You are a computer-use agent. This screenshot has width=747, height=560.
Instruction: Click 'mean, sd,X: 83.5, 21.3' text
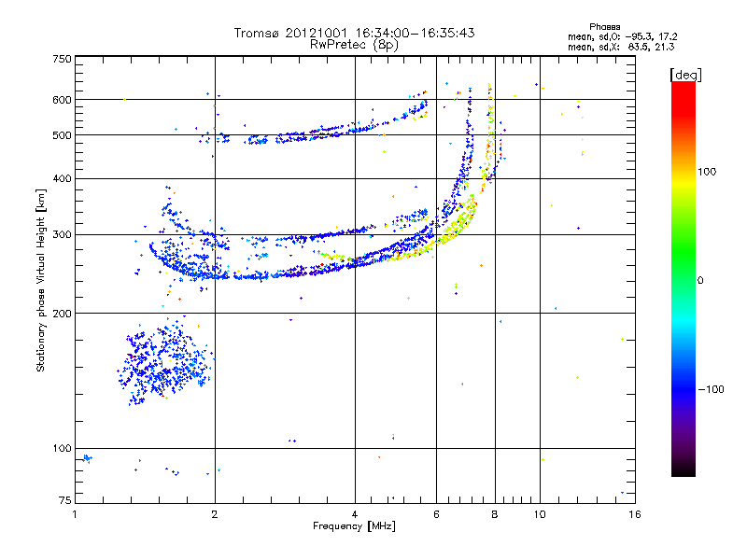621,47
